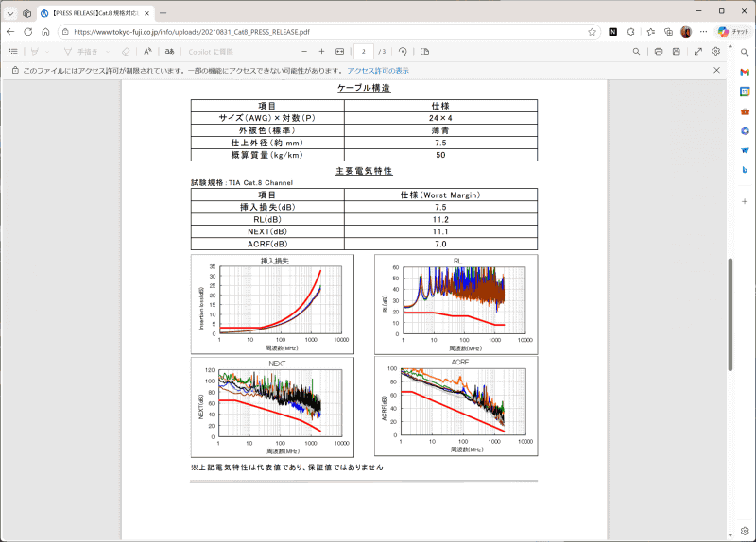The image size is (756, 542).
Task: Add this page to favorites star
Action: (x=593, y=32)
